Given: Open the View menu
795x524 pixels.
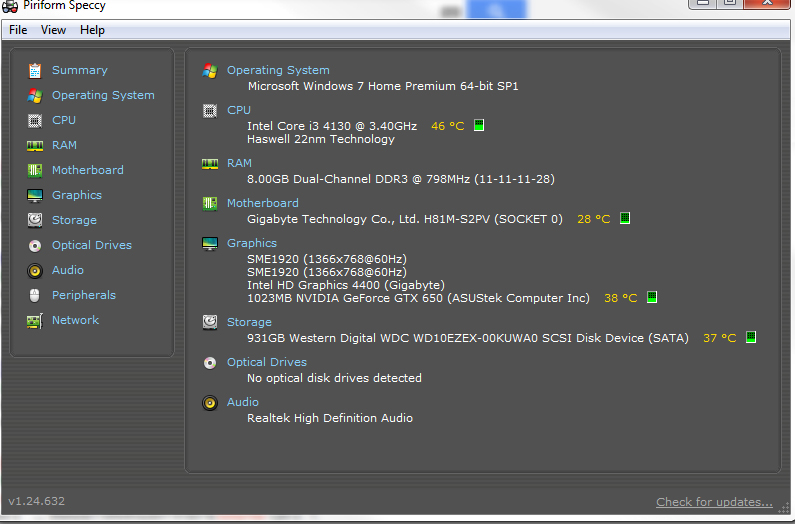Looking at the screenshot, I should pos(53,30).
